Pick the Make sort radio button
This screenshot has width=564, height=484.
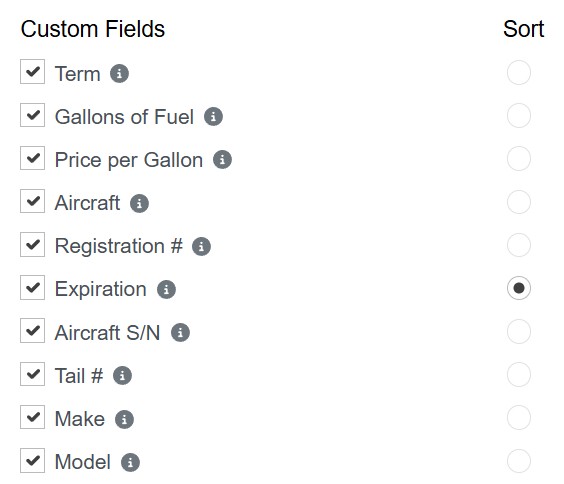click(519, 417)
